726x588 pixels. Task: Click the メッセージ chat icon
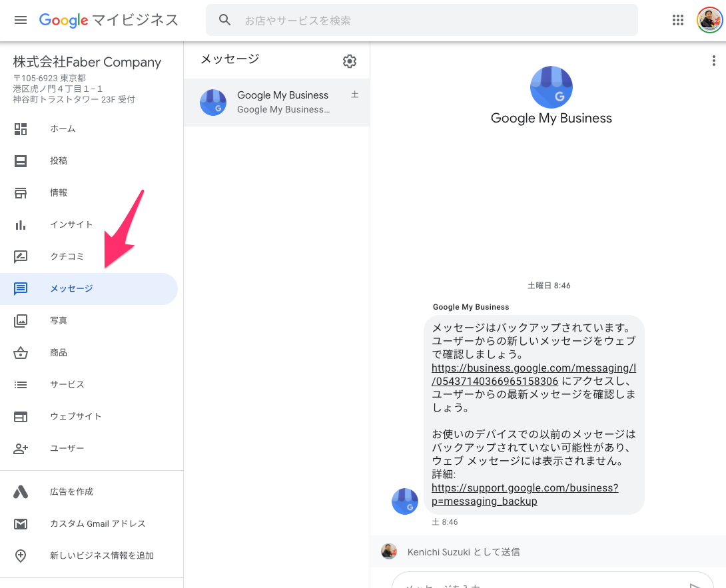pos(21,289)
